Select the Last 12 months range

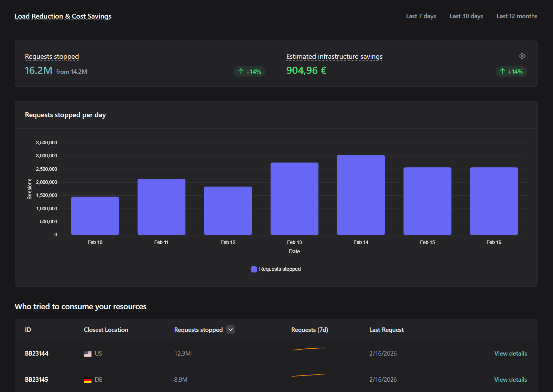(x=517, y=16)
